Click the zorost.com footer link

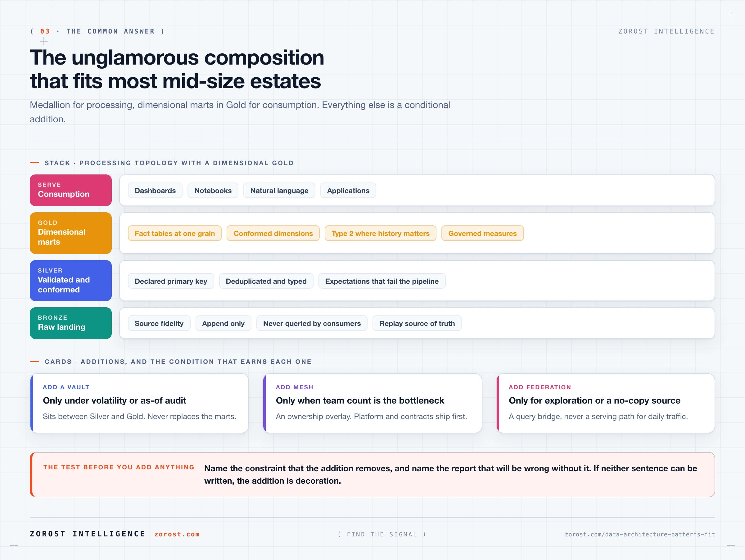tap(177, 534)
